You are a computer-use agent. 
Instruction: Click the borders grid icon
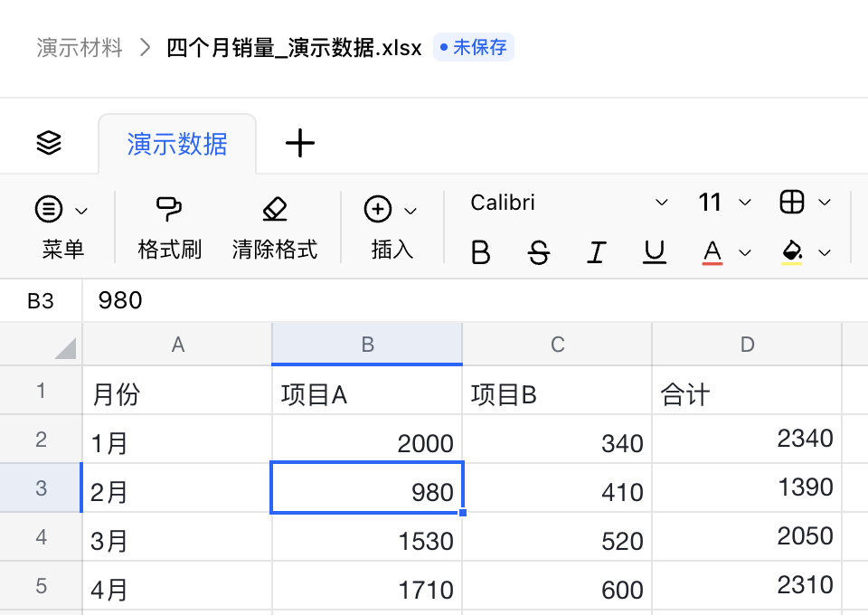[x=792, y=202]
